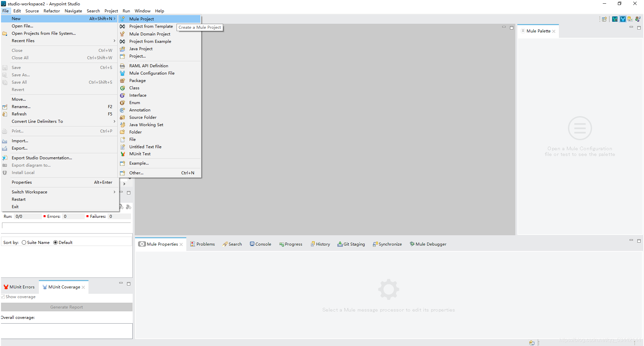644x346 pixels.
Task: Click the Package icon in submenu
Action: 123,81
